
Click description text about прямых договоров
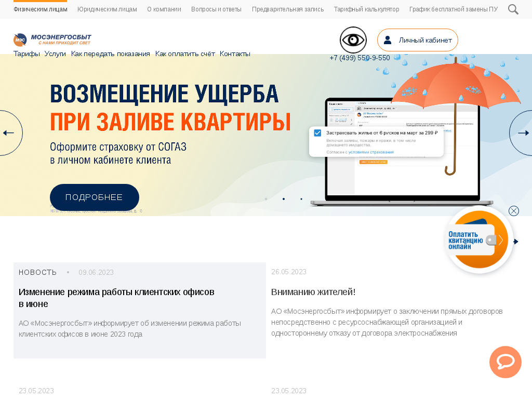387,322
